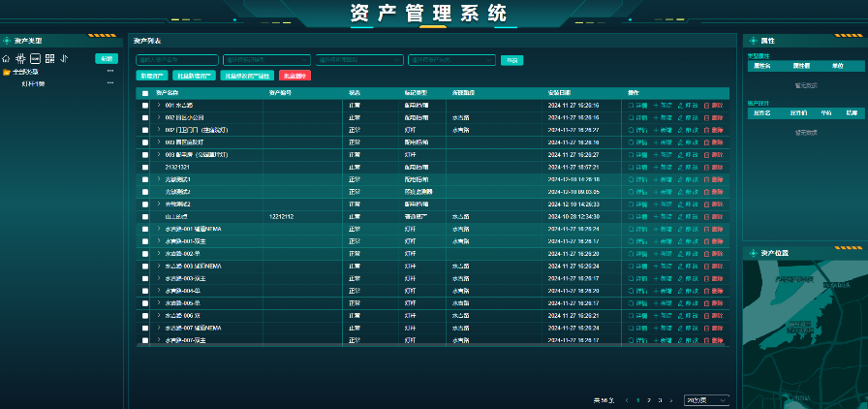This screenshot has height=409, width=868.
Task: Select the checkbox for row 21321321
Action: click(x=145, y=168)
